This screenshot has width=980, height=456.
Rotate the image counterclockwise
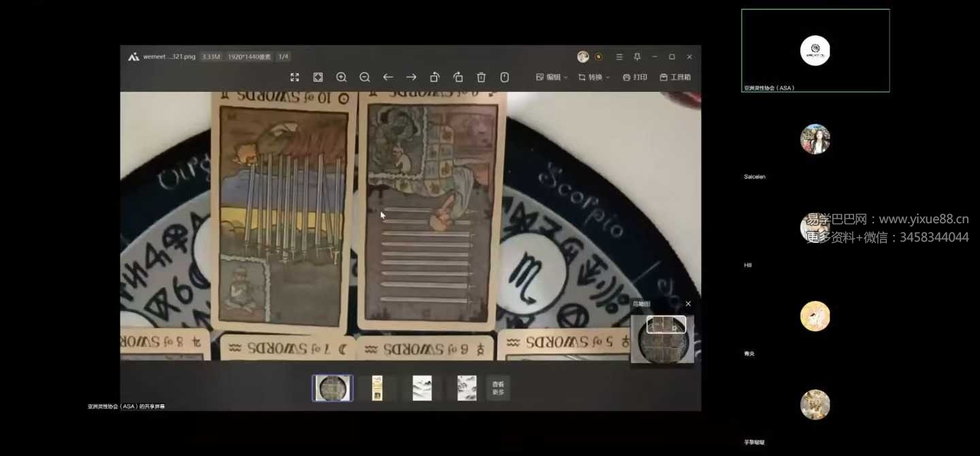click(x=435, y=78)
